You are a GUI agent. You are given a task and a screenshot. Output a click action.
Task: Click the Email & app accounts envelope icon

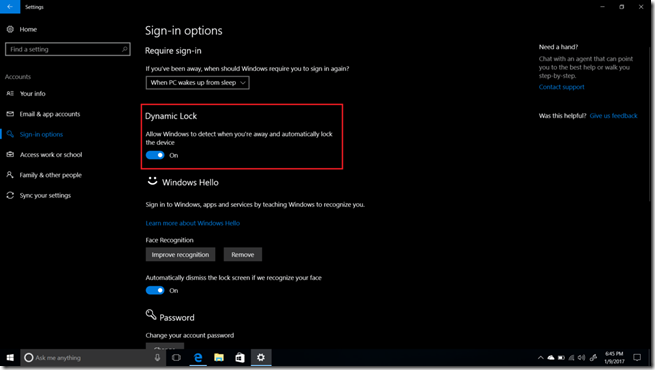(x=10, y=114)
